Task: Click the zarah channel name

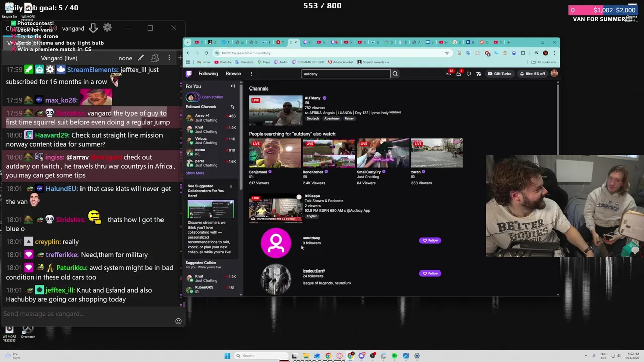Action: coord(416,172)
